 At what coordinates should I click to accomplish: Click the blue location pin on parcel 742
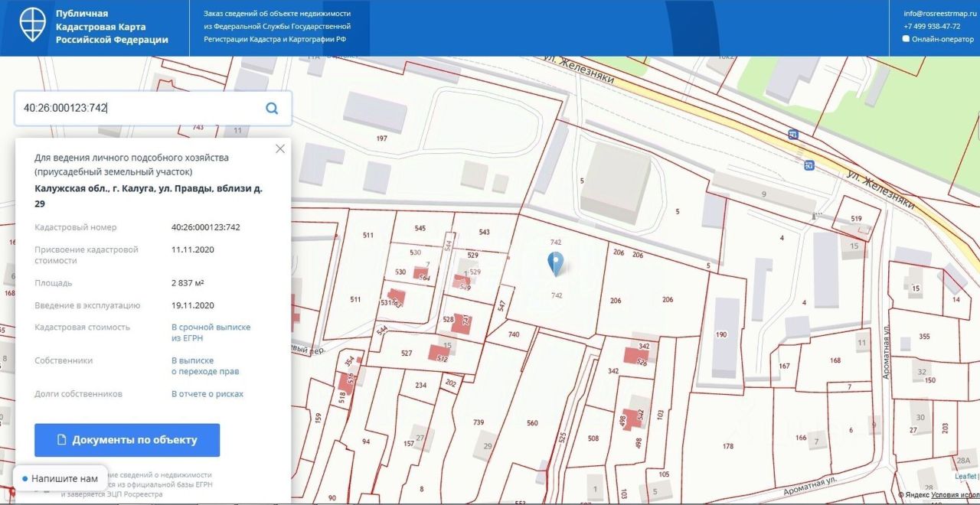557,262
